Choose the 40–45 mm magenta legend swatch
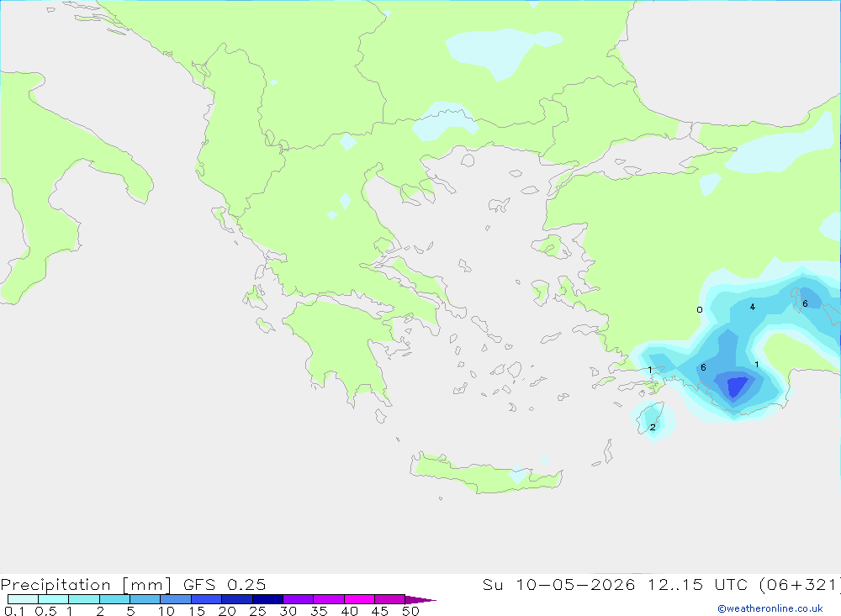This screenshot has height=616, width=841. [x=359, y=599]
